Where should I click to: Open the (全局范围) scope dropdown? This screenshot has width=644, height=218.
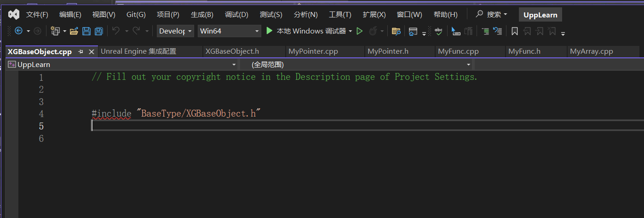[x=357, y=65]
